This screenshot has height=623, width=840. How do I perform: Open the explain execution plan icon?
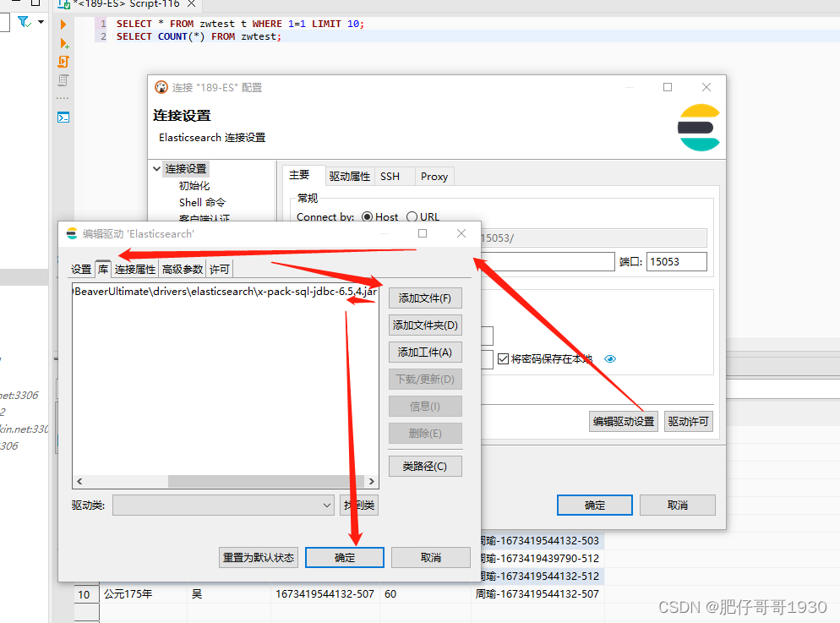tap(63, 80)
